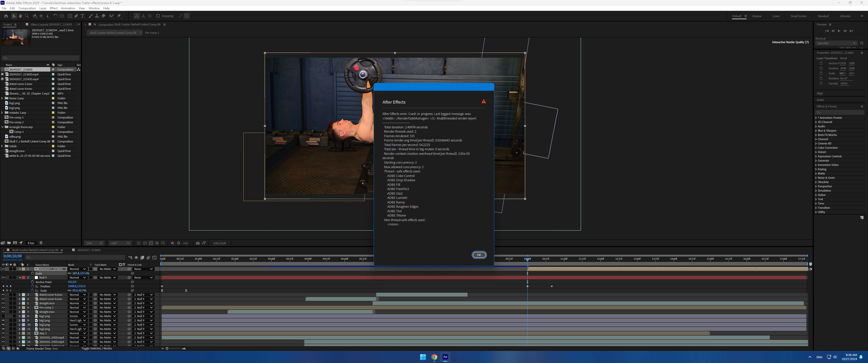This screenshot has height=363, width=868.
Task: Switch to the Pre-comp 1 composition tab
Action: coord(152,33)
